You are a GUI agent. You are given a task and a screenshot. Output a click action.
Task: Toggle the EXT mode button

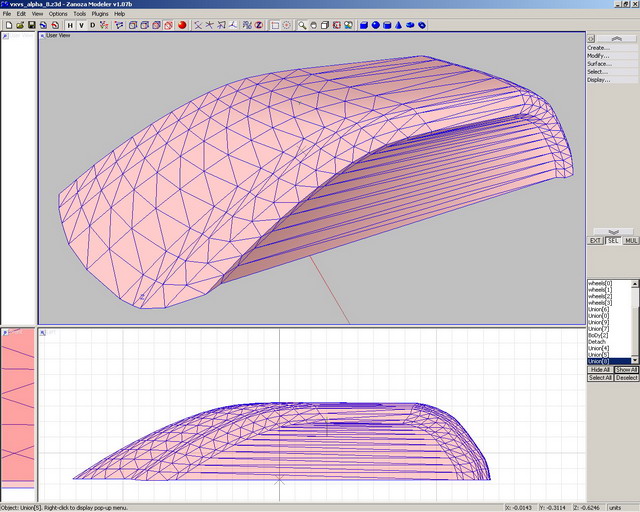(x=594, y=241)
